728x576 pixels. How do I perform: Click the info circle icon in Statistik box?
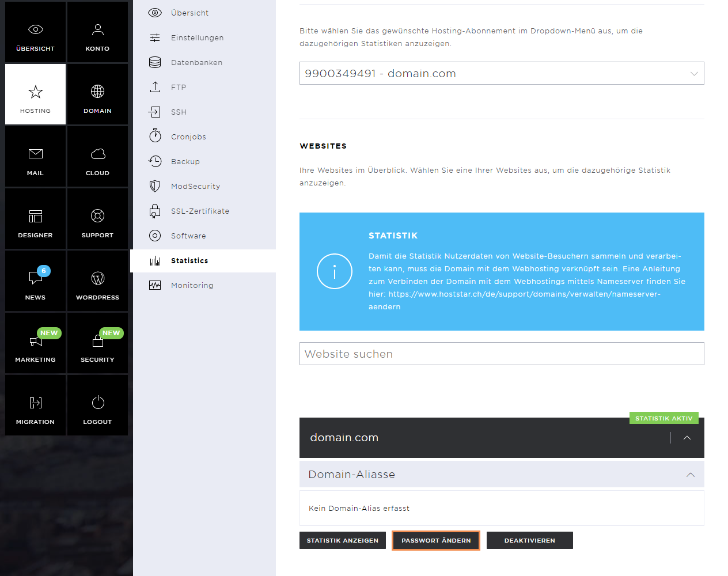tap(335, 271)
